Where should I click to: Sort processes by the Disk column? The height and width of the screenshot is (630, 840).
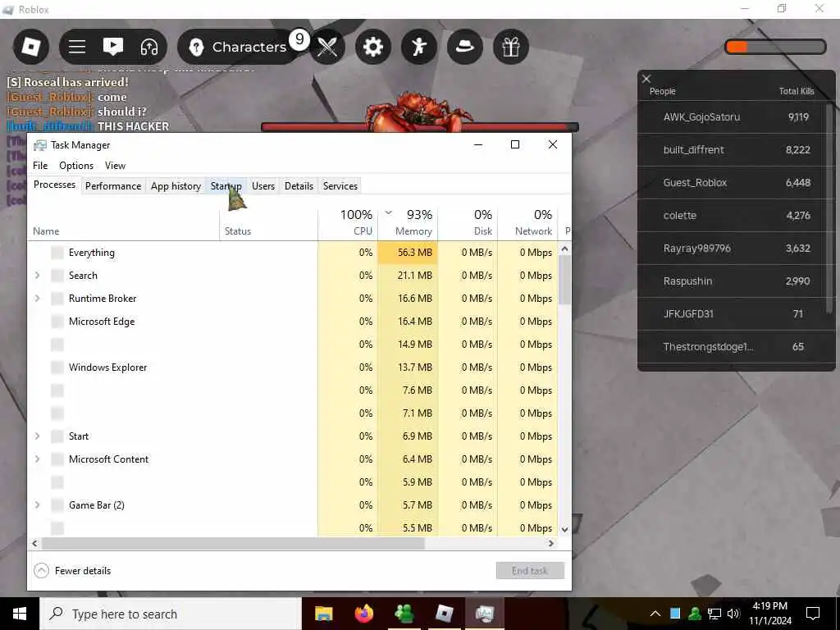pyautogui.click(x=468, y=224)
